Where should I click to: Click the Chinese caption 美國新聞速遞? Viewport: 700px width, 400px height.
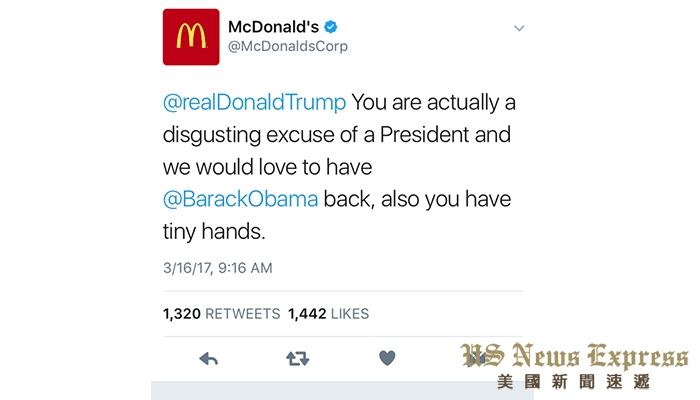pyautogui.click(x=573, y=382)
